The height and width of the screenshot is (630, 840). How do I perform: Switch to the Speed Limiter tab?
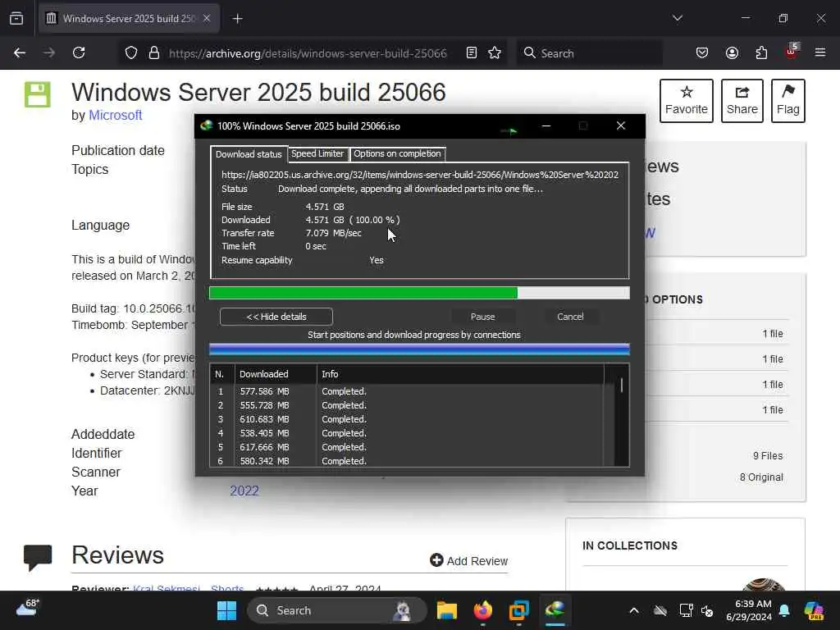pos(317,153)
